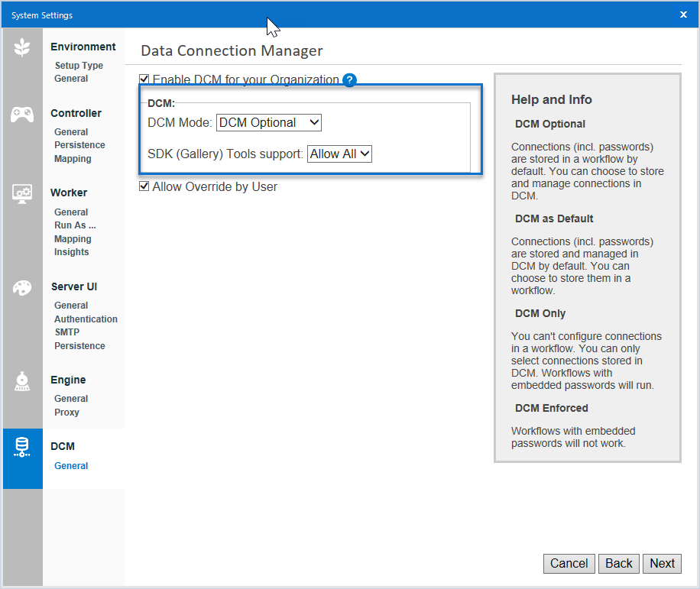Select Authentication under Server UI

(86, 319)
